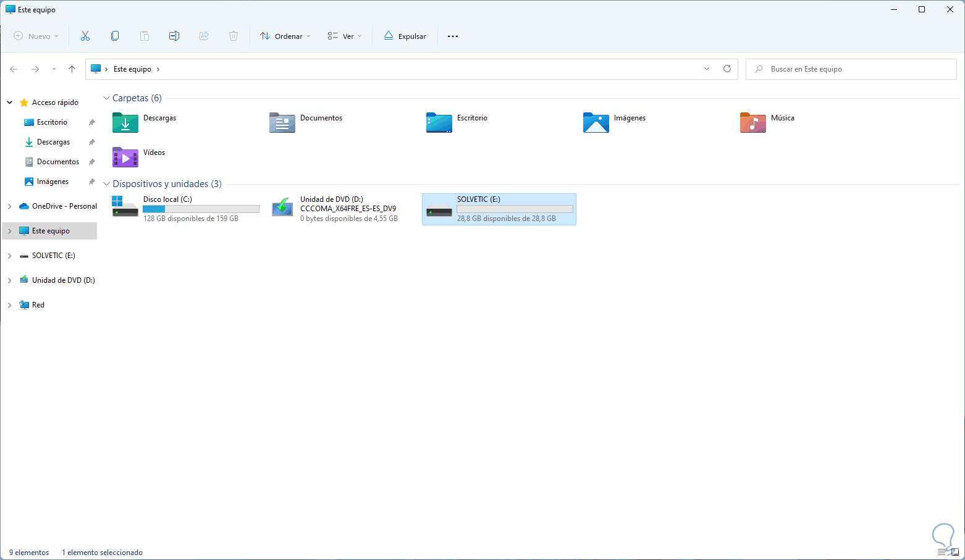The height and width of the screenshot is (560, 965).
Task: Navigate up one level with the up arrow
Action: pyautogui.click(x=72, y=69)
